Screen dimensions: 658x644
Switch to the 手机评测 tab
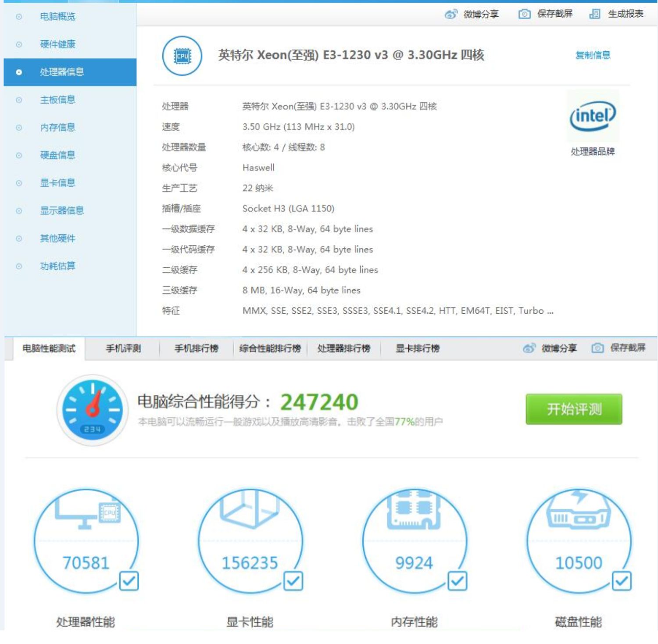tap(123, 349)
